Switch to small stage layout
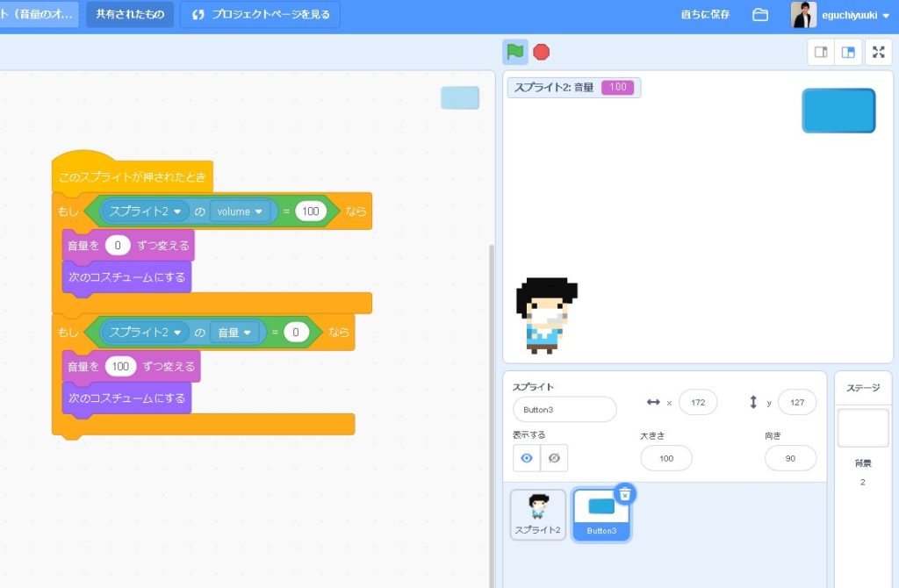The height and width of the screenshot is (588, 899). pyautogui.click(x=821, y=52)
